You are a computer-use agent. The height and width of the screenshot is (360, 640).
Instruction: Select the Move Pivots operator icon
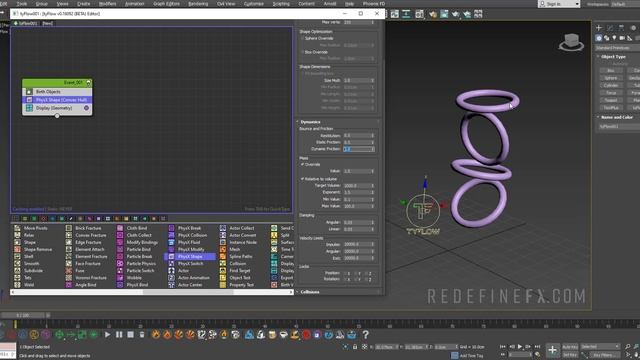click(x=17, y=228)
